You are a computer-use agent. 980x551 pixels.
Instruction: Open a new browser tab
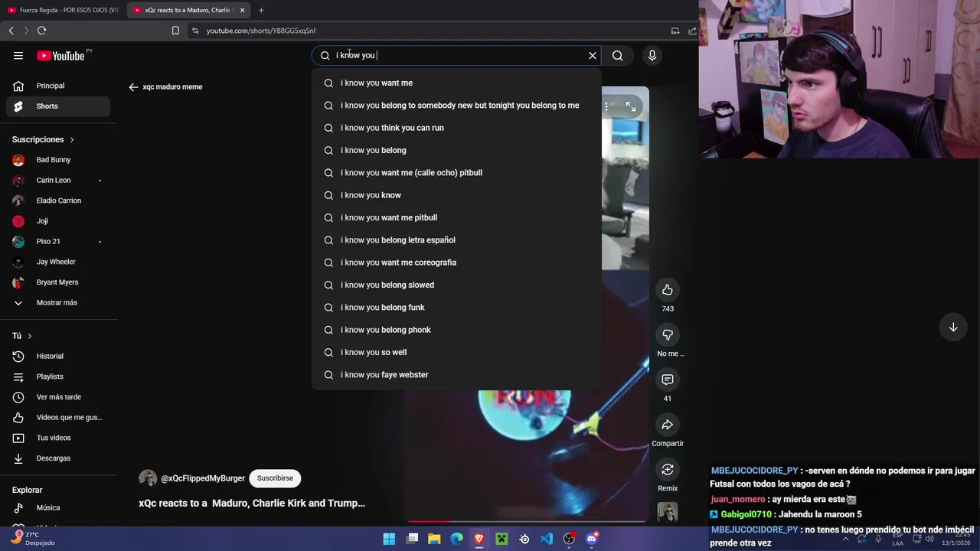(x=261, y=10)
